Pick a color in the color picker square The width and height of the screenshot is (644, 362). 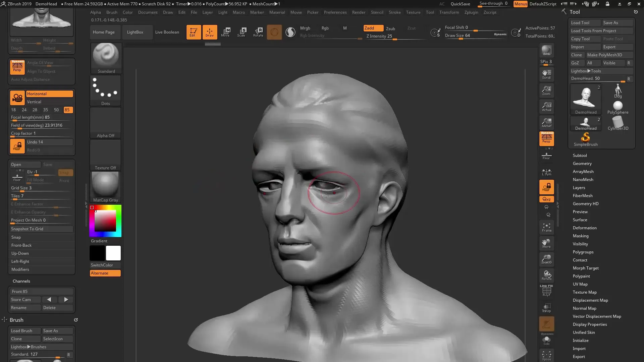[105, 221]
